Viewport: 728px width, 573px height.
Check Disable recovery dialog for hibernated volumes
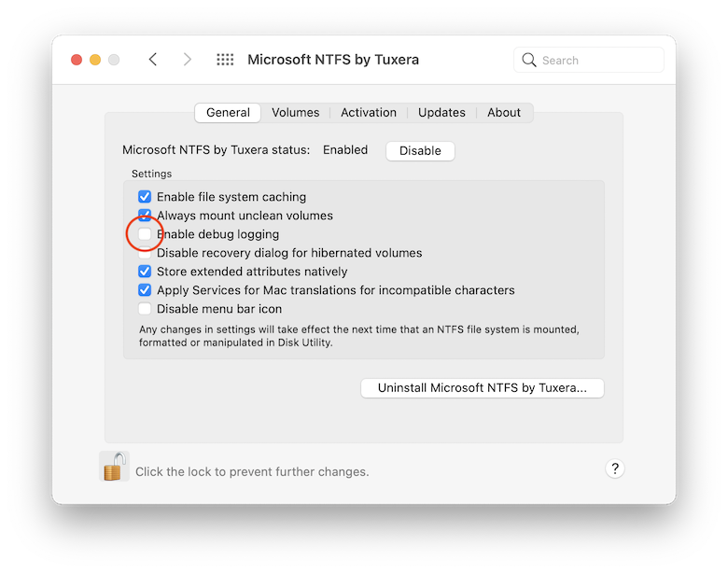145,253
